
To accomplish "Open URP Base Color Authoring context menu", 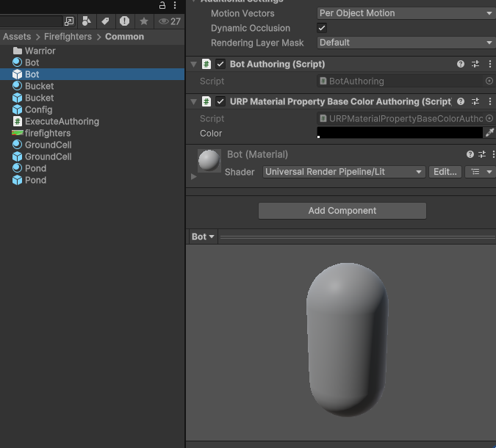I will tap(490, 101).
